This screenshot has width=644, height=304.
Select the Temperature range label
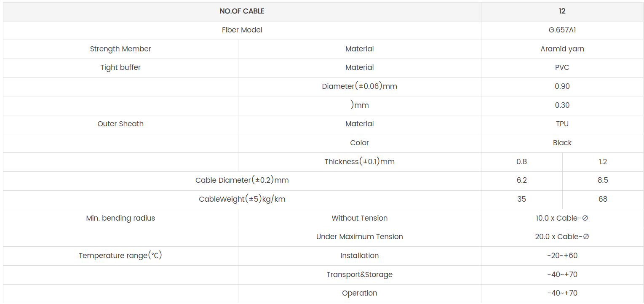(x=120, y=256)
